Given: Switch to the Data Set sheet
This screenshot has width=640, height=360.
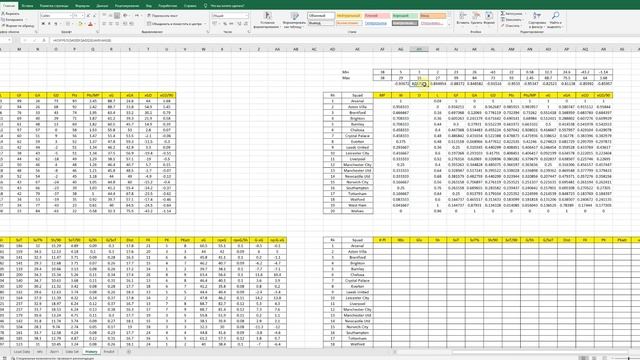Looking at the screenshot, I should point(72,351).
